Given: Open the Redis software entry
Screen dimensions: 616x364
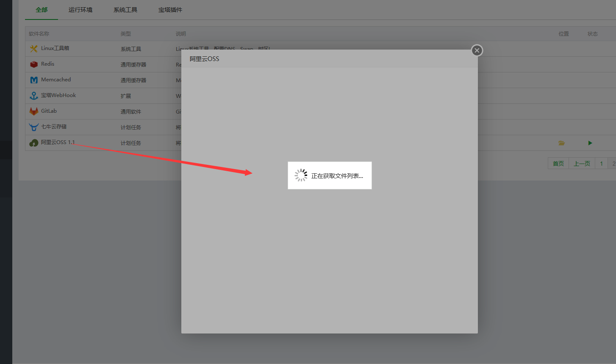Looking at the screenshot, I should coord(47,64).
